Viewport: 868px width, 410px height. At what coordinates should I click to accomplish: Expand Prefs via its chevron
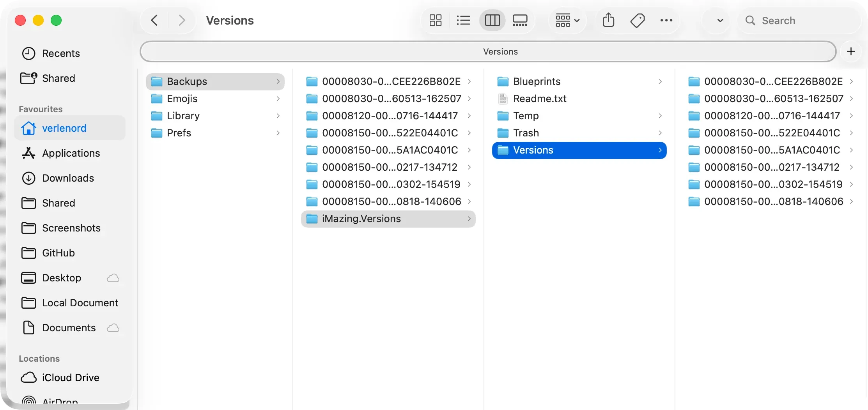[278, 133]
